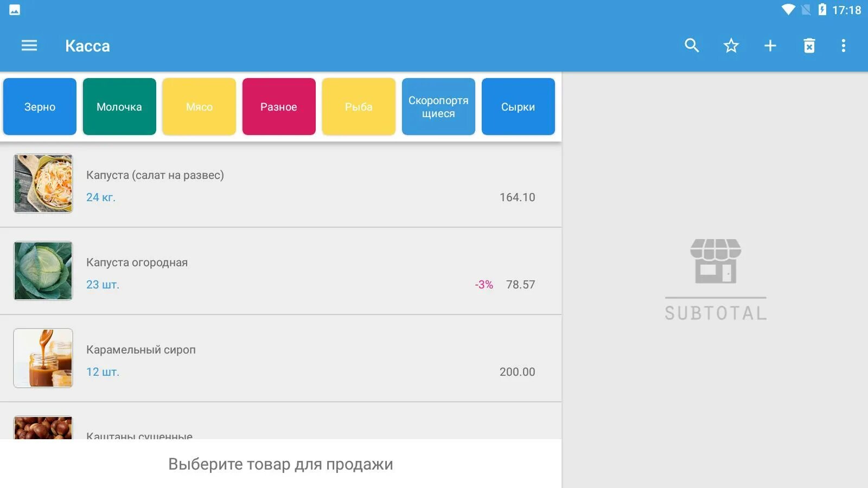Clear the cart using the trash icon
The image size is (868, 488).
(809, 46)
